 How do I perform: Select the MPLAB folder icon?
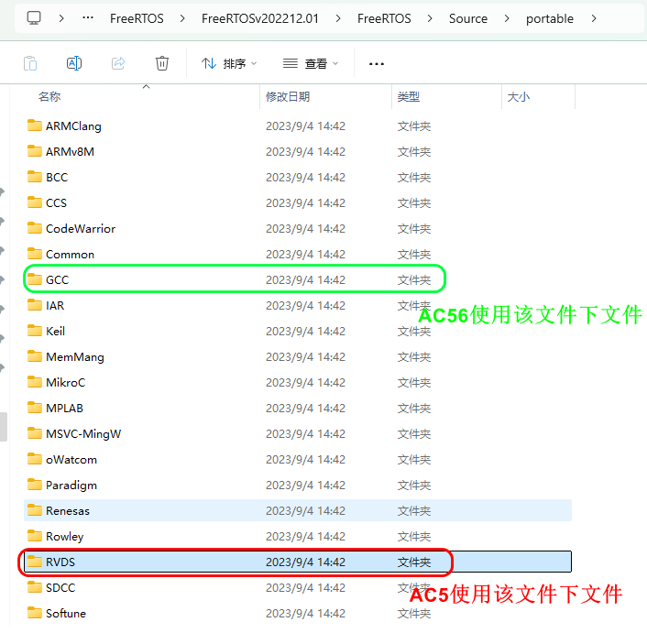35,408
